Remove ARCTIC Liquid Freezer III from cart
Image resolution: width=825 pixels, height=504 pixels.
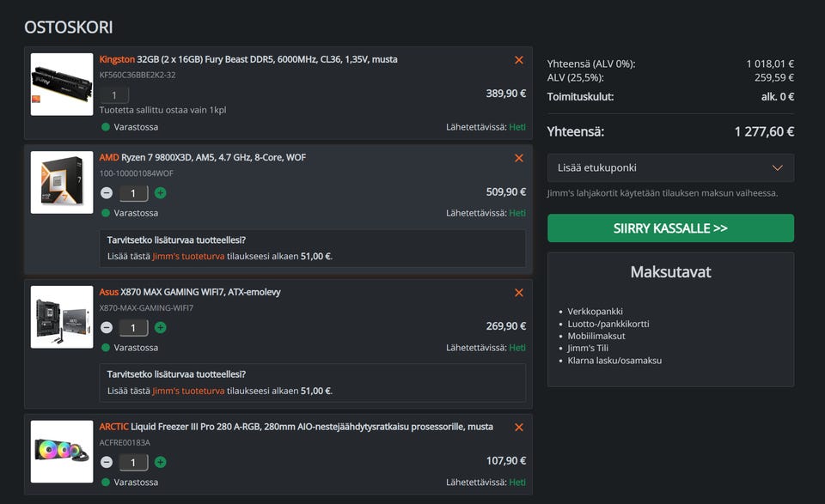518,428
